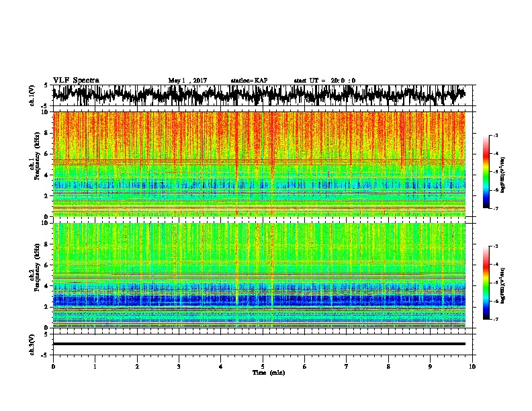
Task: Click the time axis tick label "2"
Action: point(137,367)
